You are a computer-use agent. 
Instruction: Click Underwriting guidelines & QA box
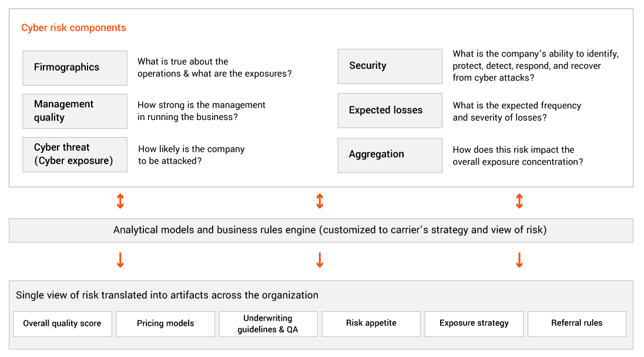[x=268, y=323]
